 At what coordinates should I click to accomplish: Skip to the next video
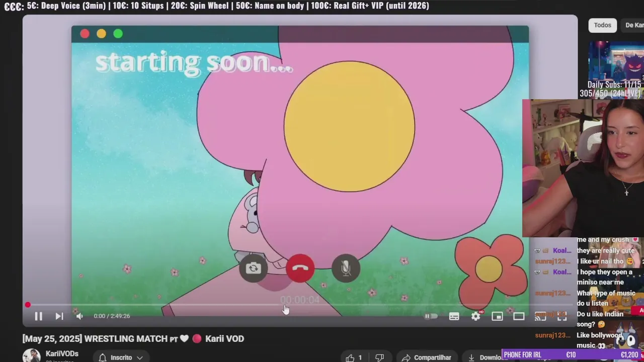59,316
